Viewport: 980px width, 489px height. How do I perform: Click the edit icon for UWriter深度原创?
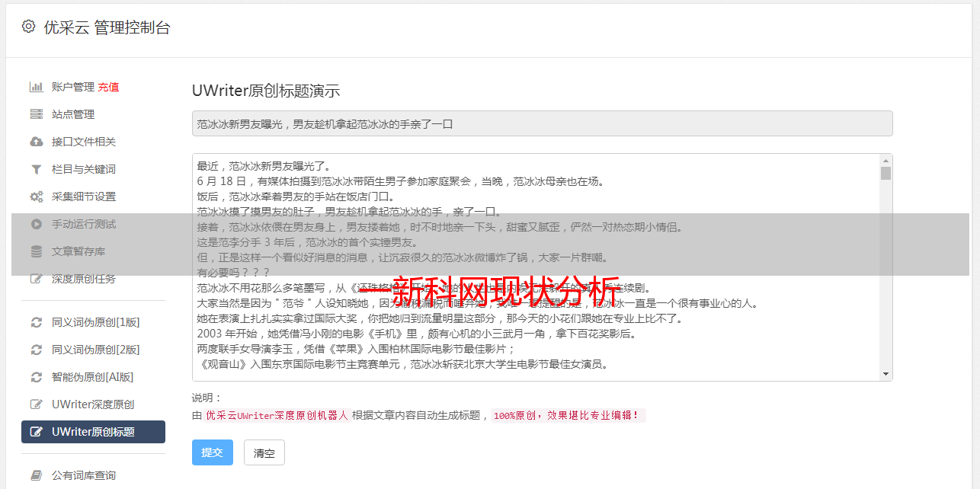point(36,404)
